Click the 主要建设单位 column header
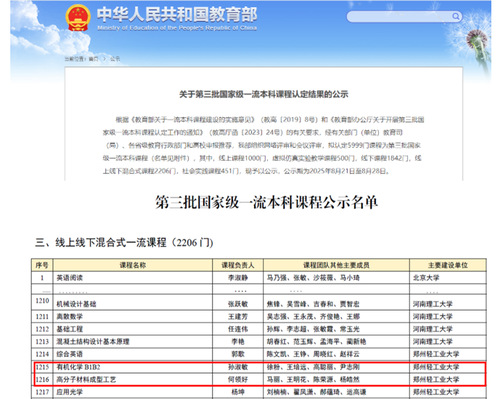The width and height of the screenshot is (497, 399). (448, 265)
